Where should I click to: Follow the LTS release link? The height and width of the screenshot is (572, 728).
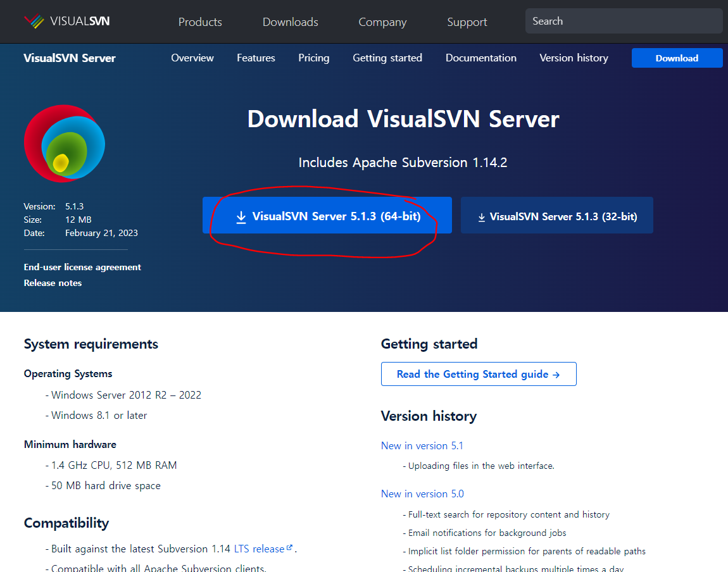(x=259, y=549)
